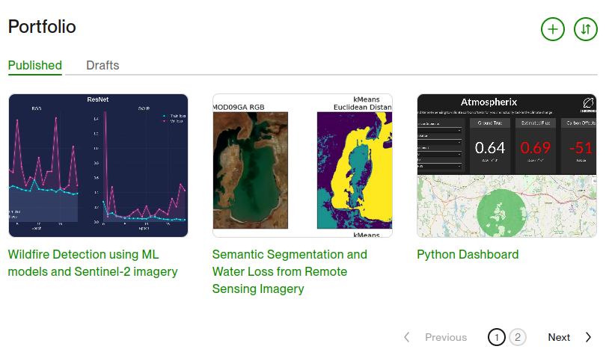Open the ResNet loss chart thumbnail
Image resolution: width=609 pixels, height=364 pixels.
(x=98, y=165)
